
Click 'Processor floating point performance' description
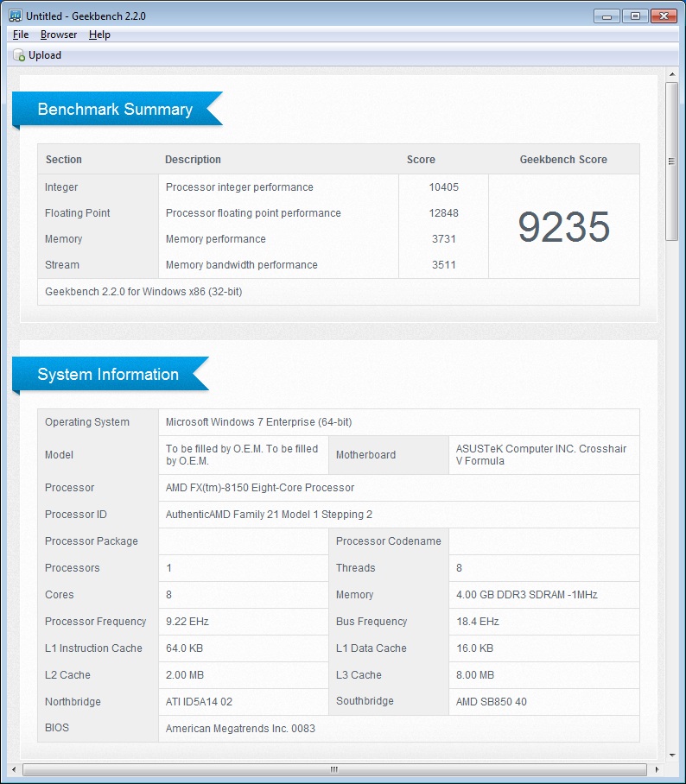click(x=253, y=213)
